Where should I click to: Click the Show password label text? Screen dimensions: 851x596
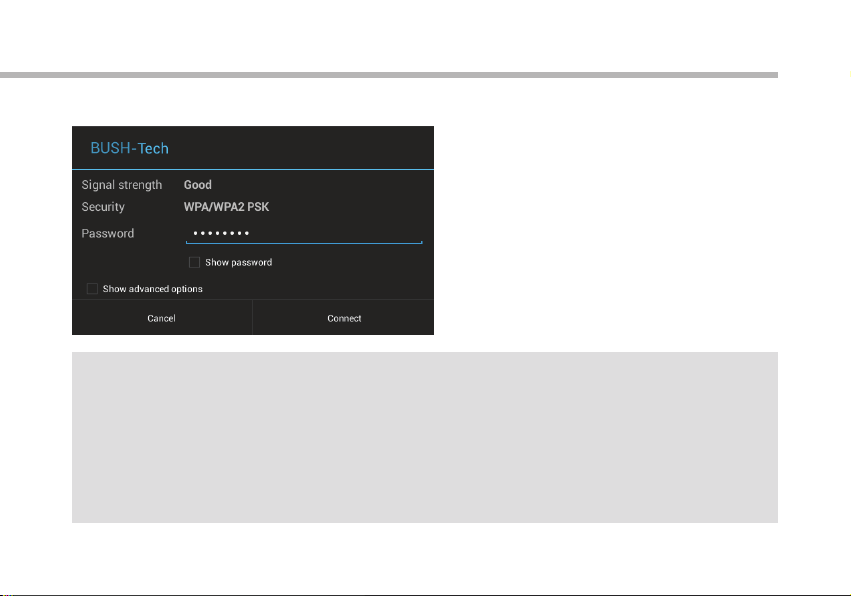click(x=238, y=263)
